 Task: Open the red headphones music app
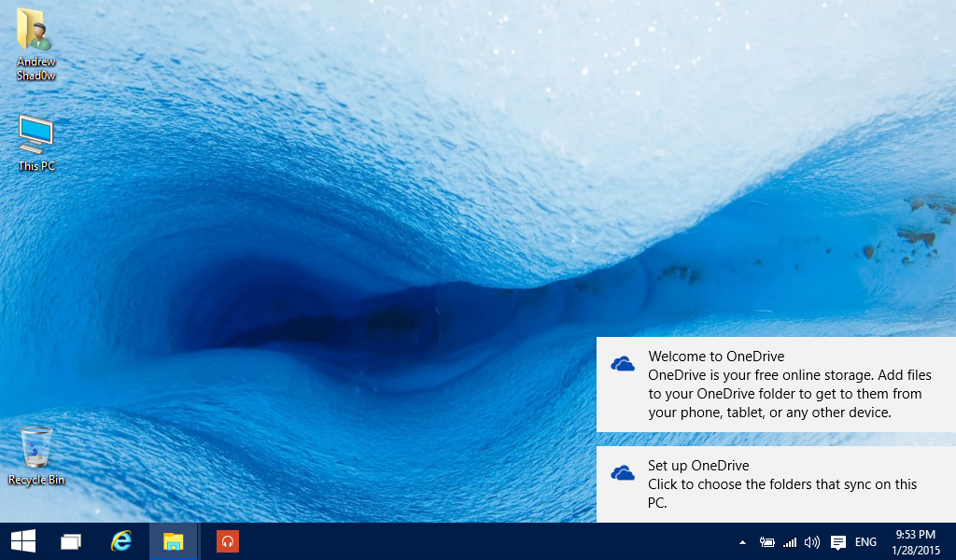point(228,541)
